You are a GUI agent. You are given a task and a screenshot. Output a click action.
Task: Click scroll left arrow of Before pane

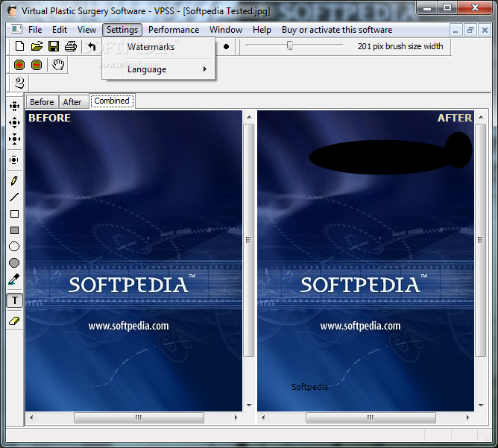click(31, 417)
